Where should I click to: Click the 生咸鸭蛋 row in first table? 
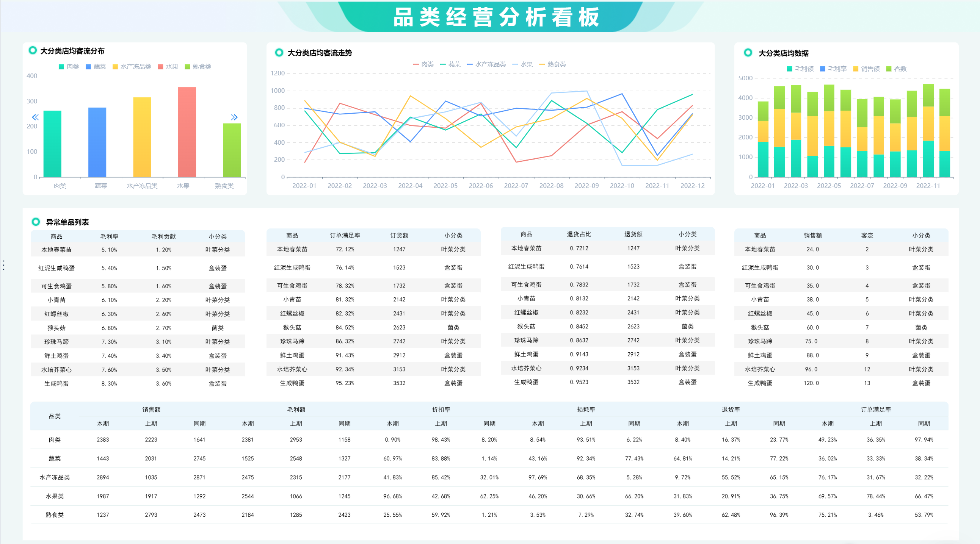click(56, 384)
